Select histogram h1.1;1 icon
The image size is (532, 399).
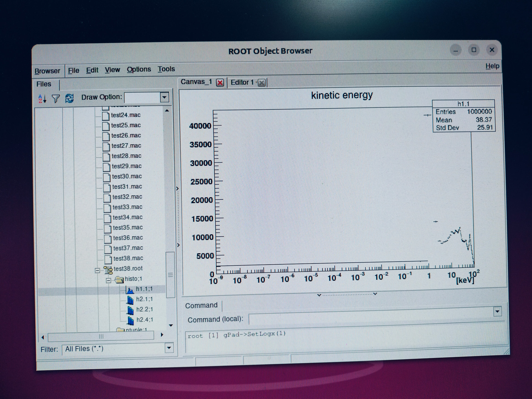(x=130, y=290)
